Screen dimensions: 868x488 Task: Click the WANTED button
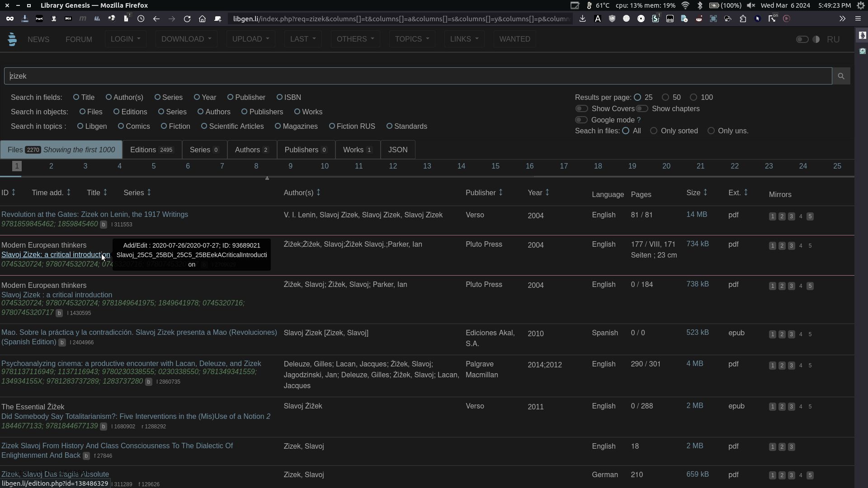[514, 39]
